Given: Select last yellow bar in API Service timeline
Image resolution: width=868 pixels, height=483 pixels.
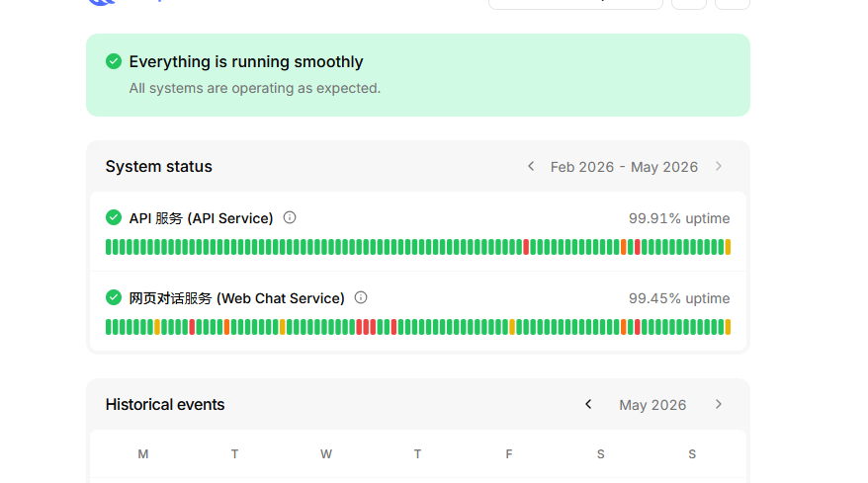Looking at the screenshot, I should click(728, 247).
